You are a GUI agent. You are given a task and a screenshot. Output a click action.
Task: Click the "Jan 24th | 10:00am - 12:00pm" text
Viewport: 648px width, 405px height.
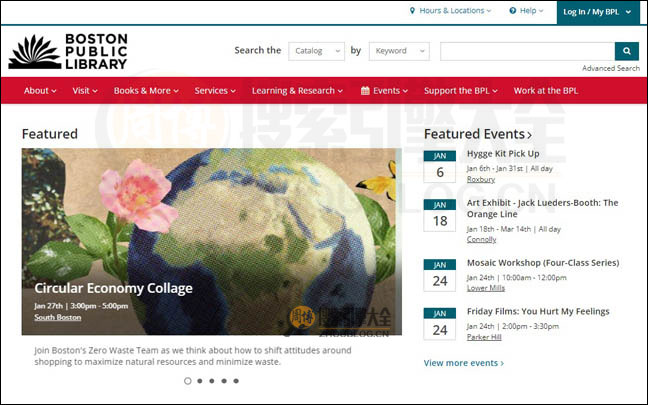pos(517,278)
